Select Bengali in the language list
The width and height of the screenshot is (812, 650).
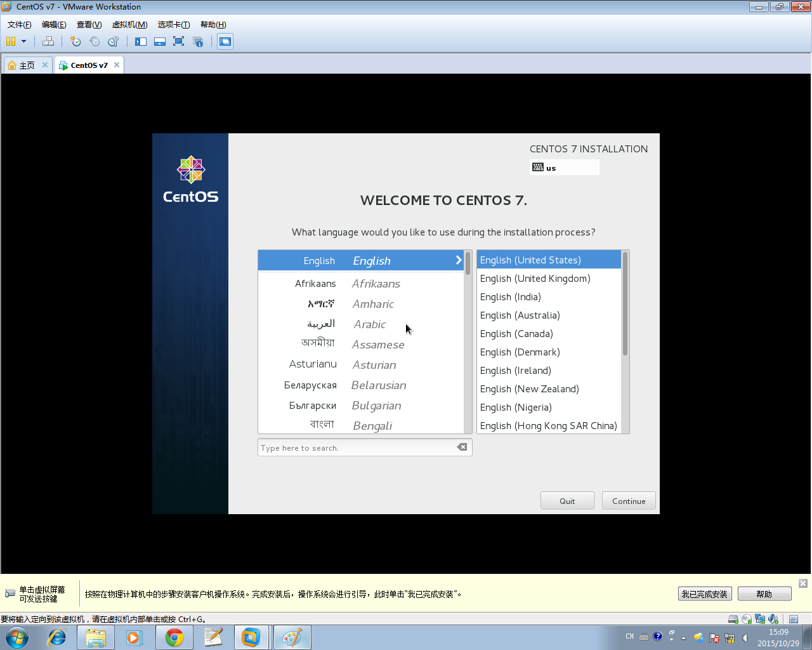click(x=361, y=425)
